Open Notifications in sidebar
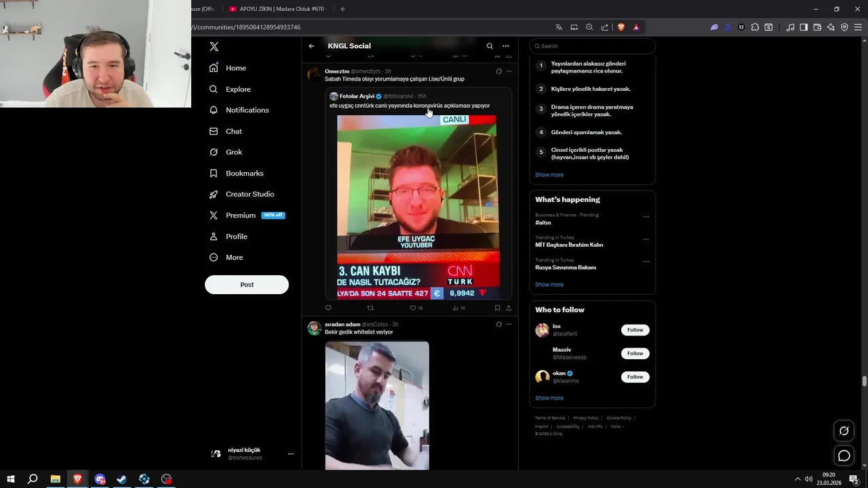The height and width of the screenshot is (488, 868). coord(239,110)
